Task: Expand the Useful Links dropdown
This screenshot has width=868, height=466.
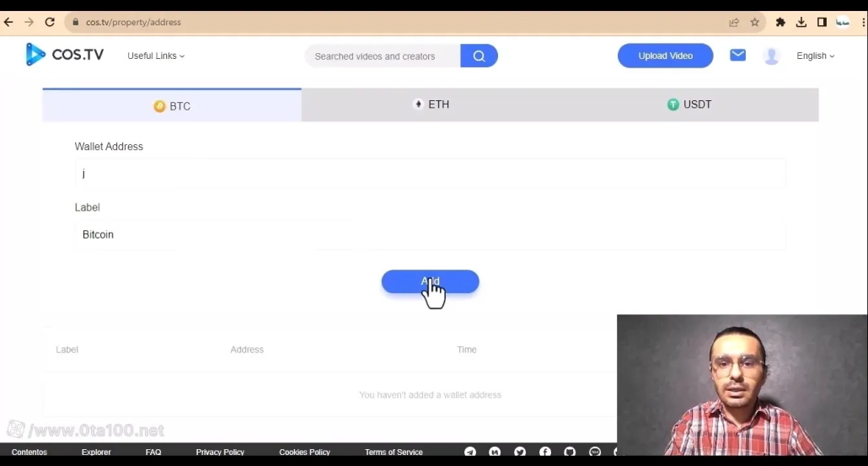Action: (x=156, y=56)
